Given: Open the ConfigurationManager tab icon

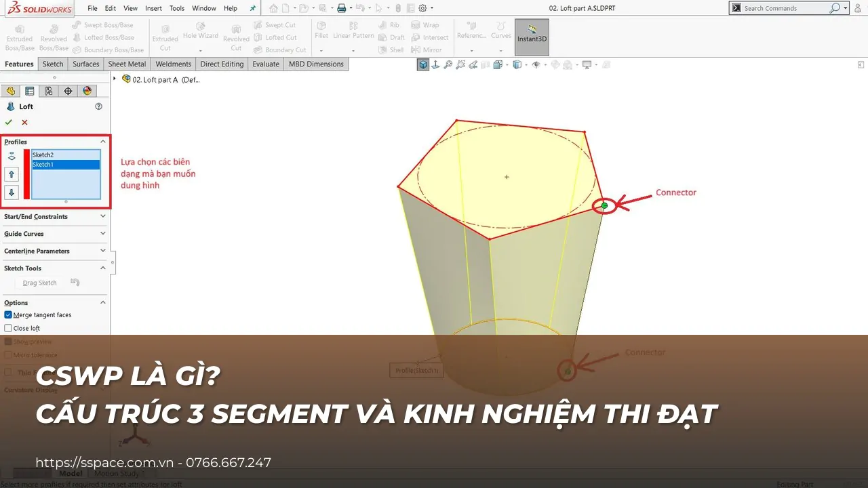Looking at the screenshot, I should pyautogui.click(x=49, y=91).
